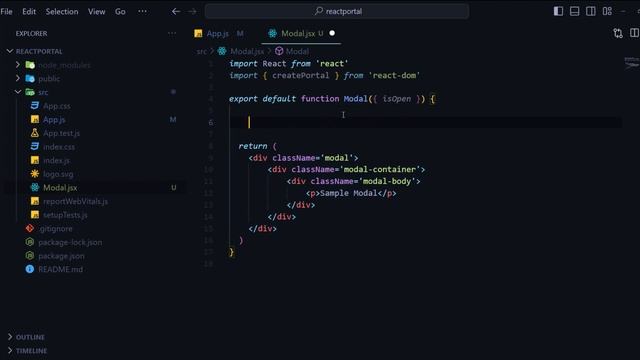Image resolution: width=640 pixels, height=360 pixels.
Task: Open customize layout icon
Action: pos(607,11)
